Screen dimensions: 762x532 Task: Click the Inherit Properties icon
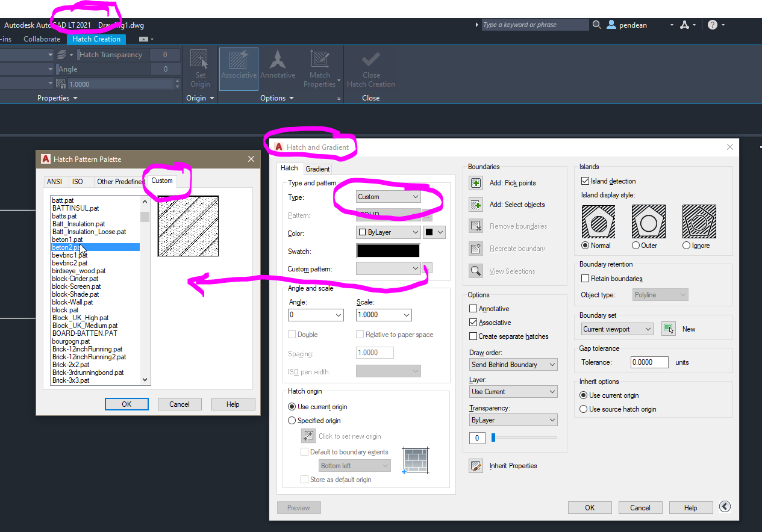475,465
